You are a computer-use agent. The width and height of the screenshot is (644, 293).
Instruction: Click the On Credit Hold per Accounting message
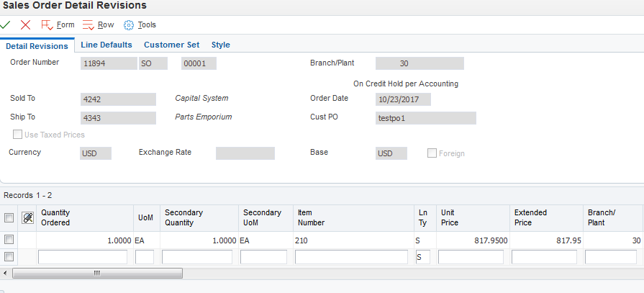406,84
